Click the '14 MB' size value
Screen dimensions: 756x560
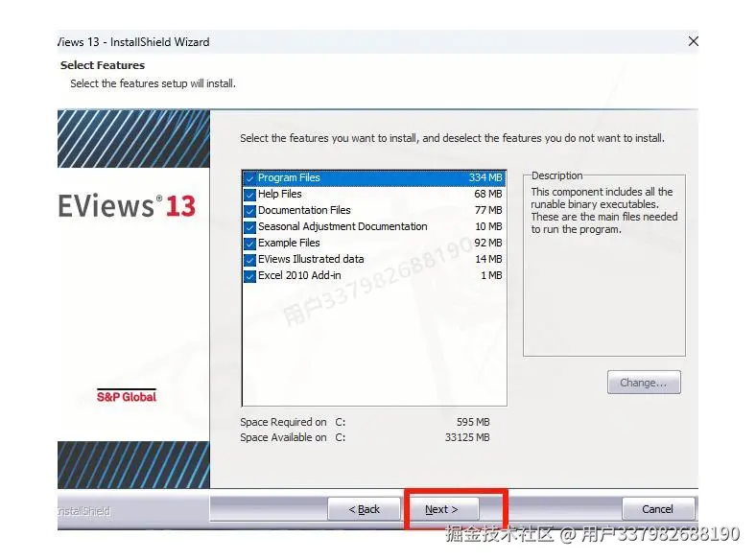click(x=488, y=259)
